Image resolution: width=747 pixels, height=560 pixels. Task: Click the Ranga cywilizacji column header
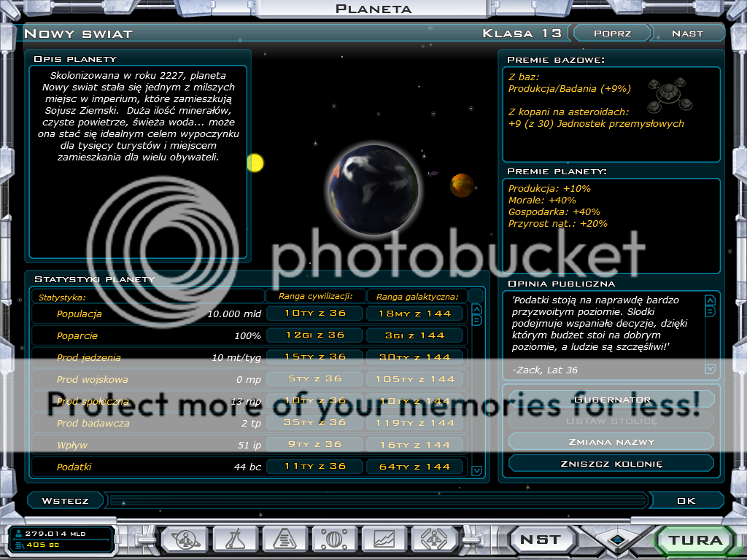click(x=316, y=296)
